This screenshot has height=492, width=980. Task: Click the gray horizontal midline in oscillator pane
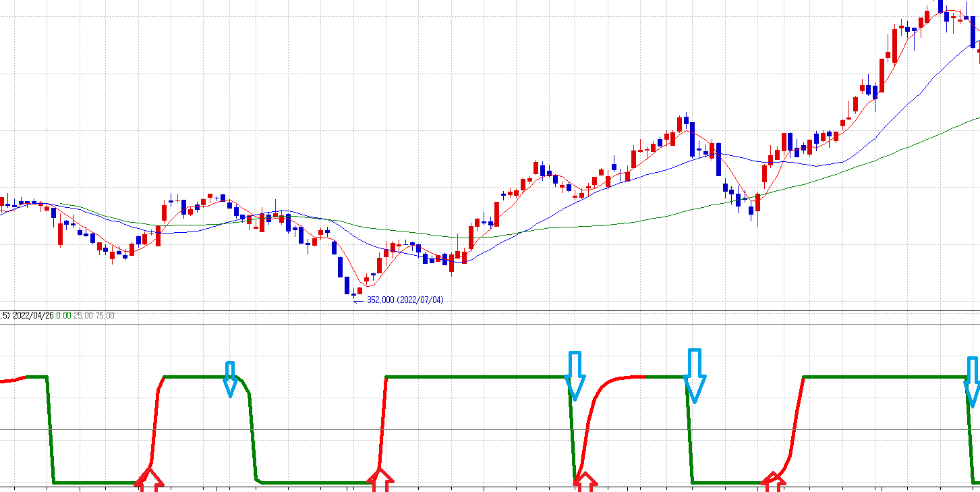point(472,429)
